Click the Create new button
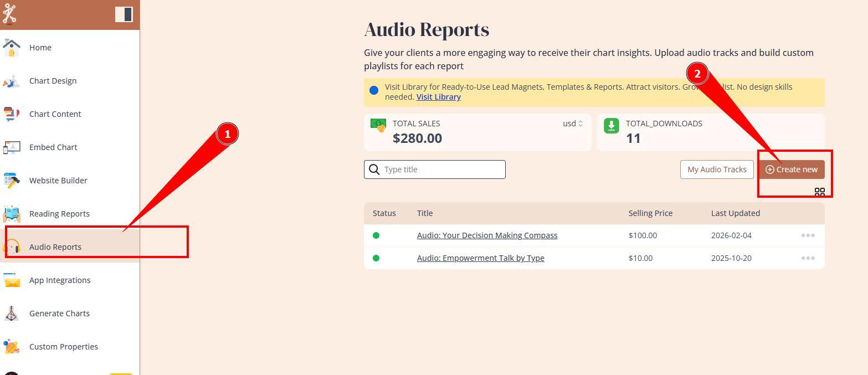This screenshot has width=868, height=375. tap(791, 169)
